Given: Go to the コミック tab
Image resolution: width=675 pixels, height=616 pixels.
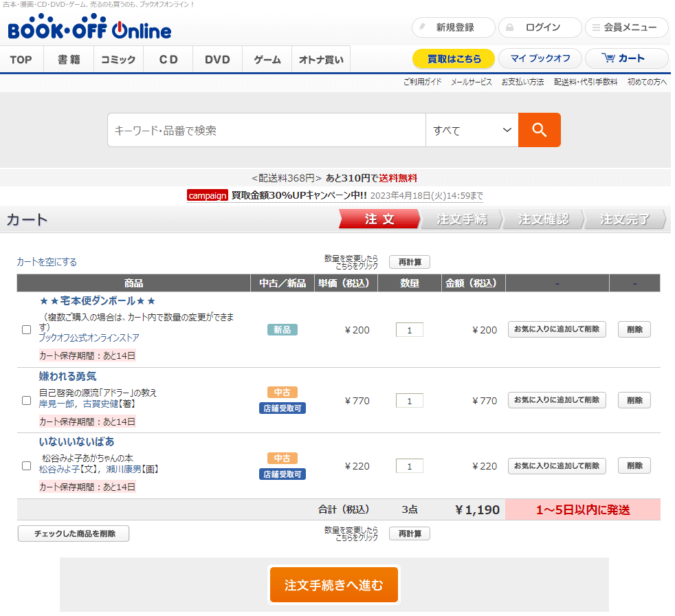Looking at the screenshot, I should (118, 59).
